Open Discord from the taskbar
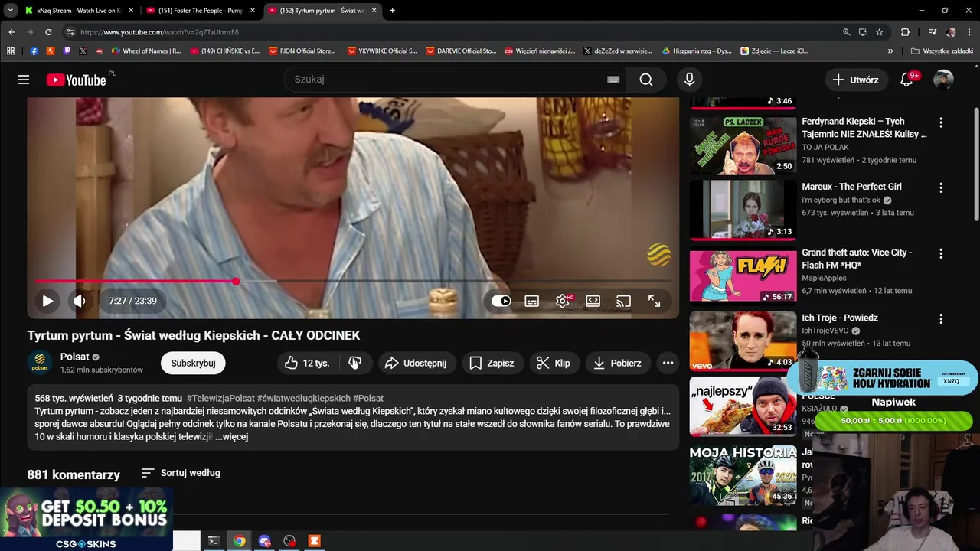 pos(264,541)
